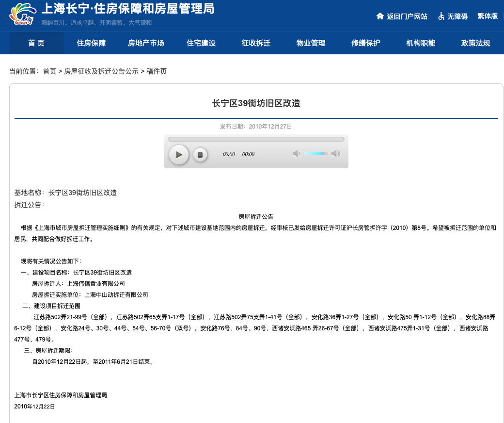Click the wheelchair accessibility icon
The image size is (504, 423).
click(441, 16)
